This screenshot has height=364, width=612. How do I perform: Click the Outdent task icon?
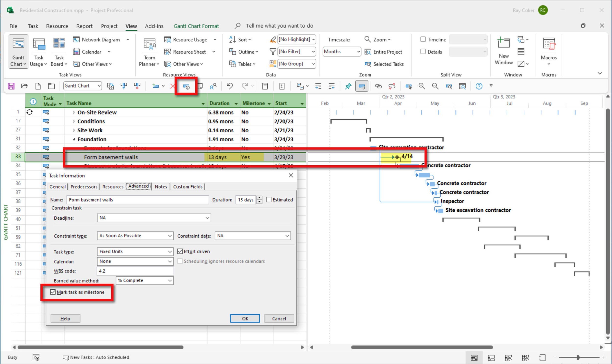pos(331,86)
